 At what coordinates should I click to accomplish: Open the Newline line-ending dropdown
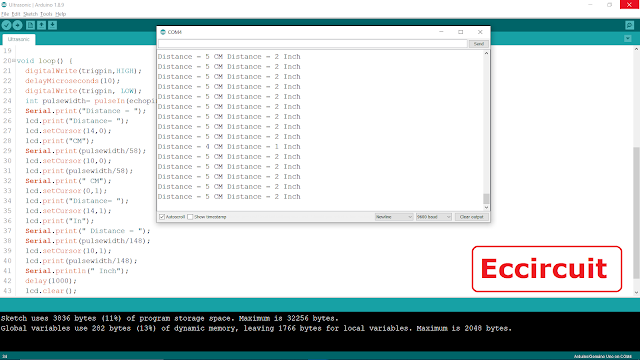(x=394, y=217)
